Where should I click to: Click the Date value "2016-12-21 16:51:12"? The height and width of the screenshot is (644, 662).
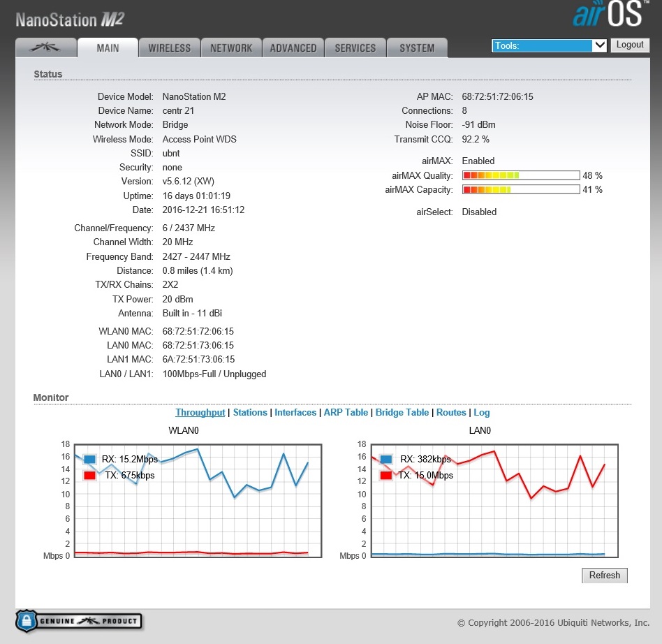(x=203, y=210)
